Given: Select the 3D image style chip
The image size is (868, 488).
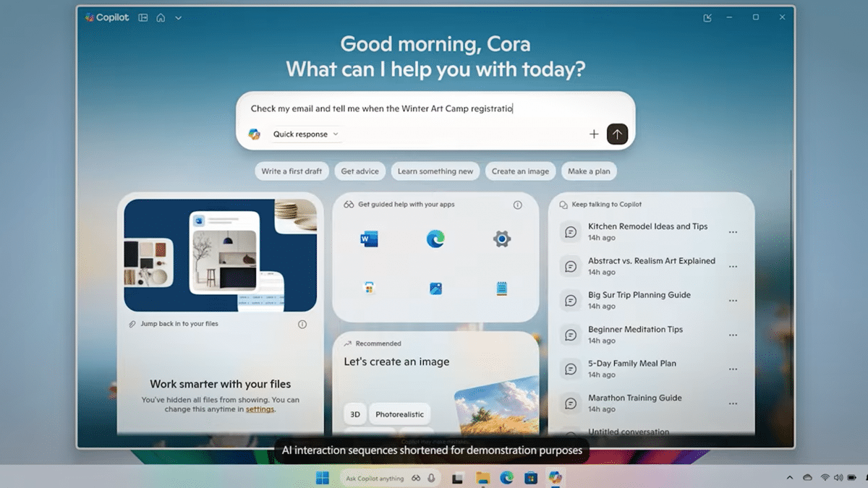Looking at the screenshot, I should [354, 414].
